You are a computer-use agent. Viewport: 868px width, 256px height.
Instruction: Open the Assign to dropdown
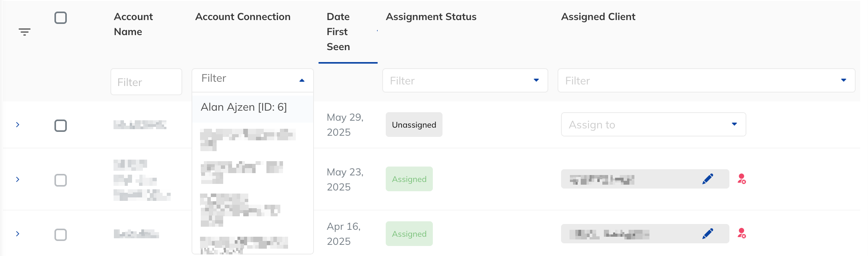[653, 125]
